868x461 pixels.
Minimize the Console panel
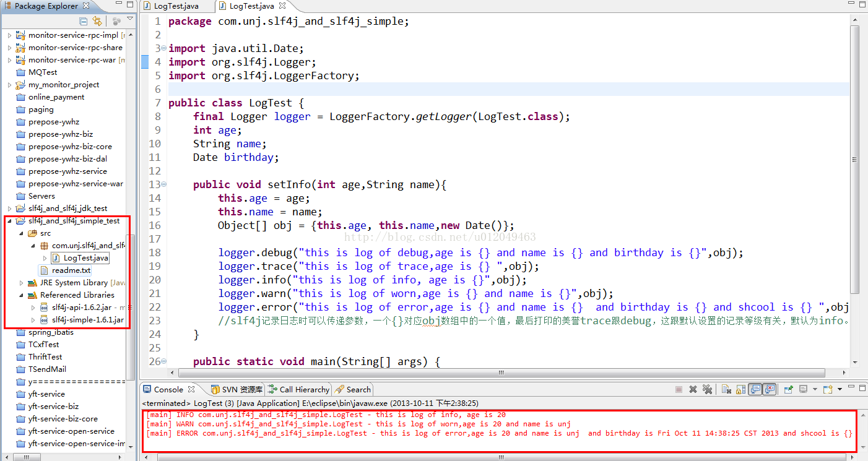coord(850,387)
